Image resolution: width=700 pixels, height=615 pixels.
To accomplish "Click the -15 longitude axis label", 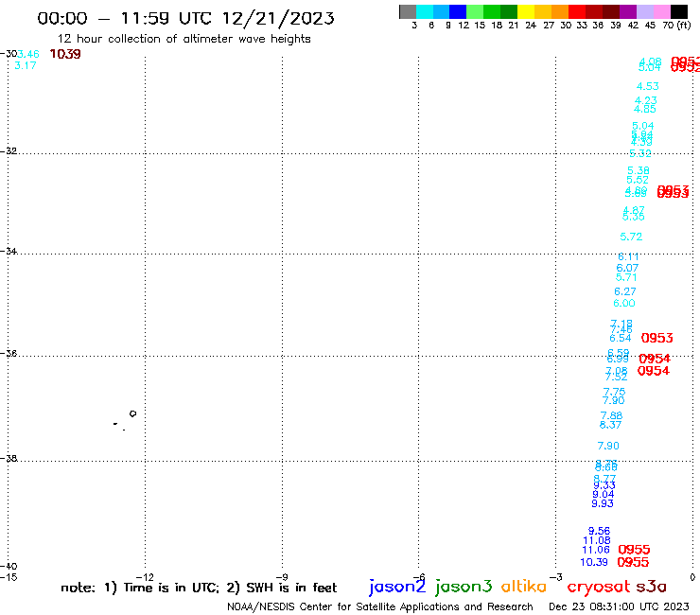I will [9, 577].
